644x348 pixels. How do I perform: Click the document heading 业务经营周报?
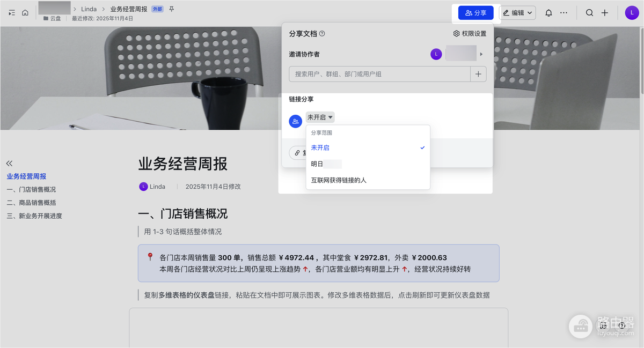(x=183, y=164)
